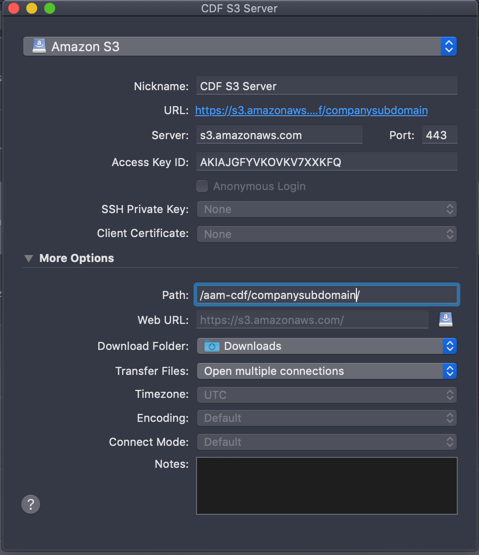
Task: Click into the Nickname field
Action: coord(327,86)
